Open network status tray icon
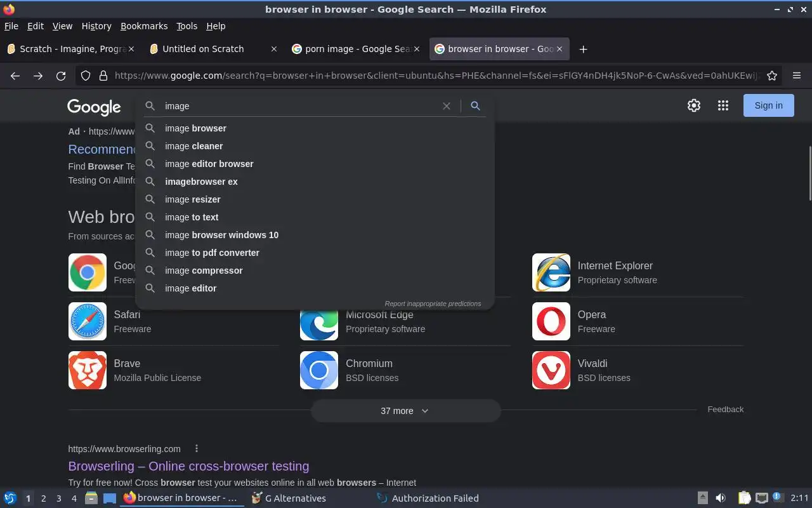Viewport: 812px width, 508px height. click(x=761, y=498)
